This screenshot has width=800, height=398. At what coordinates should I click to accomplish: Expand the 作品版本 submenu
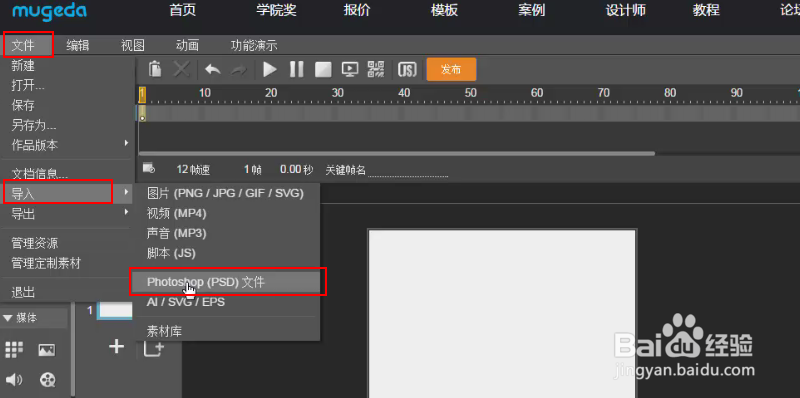[67, 145]
